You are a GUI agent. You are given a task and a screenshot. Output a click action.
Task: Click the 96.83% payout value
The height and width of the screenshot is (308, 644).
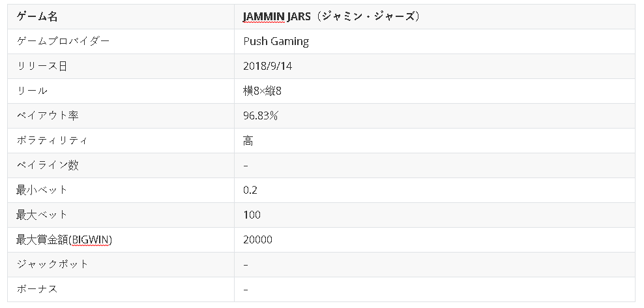coord(260,116)
